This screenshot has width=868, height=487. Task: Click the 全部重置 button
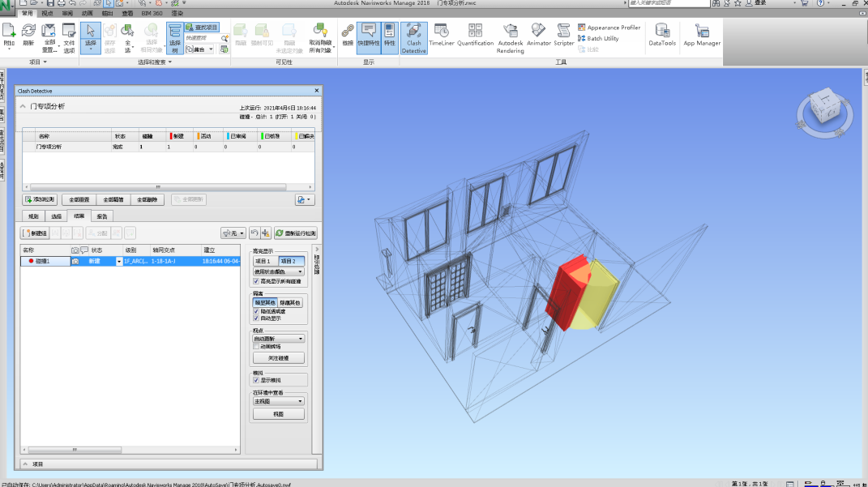point(79,200)
